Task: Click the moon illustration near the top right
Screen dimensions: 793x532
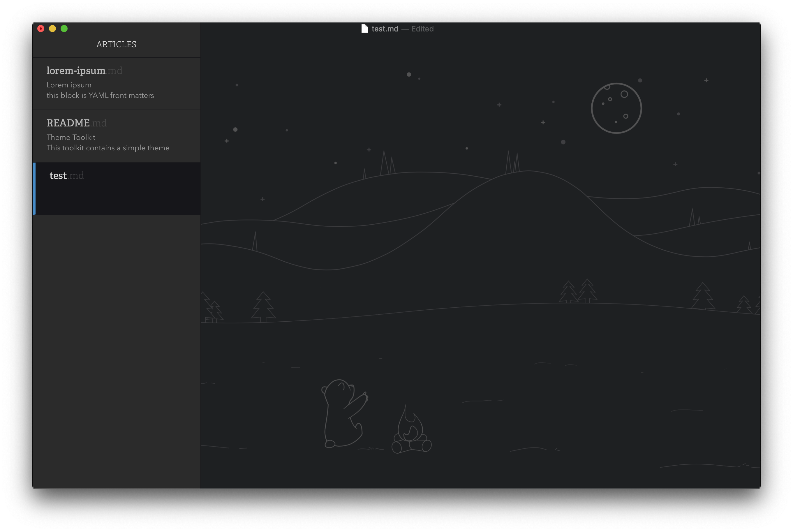Action: pyautogui.click(x=616, y=108)
